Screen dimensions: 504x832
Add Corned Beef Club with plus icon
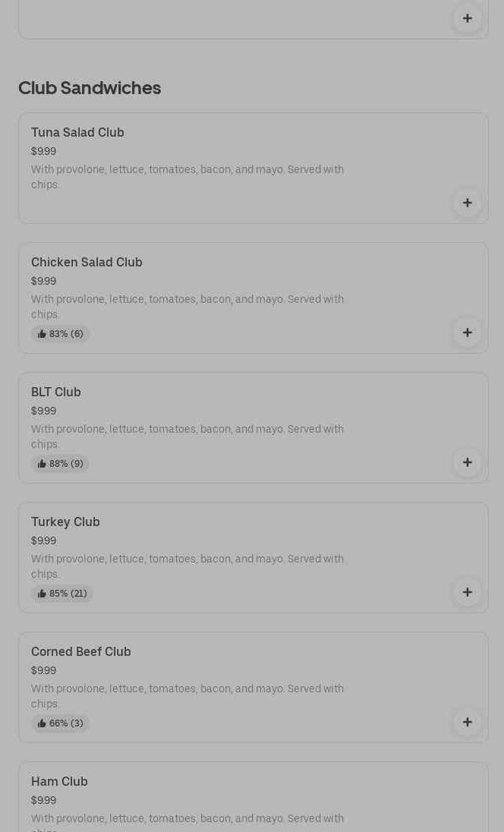click(x=467, y=722)
